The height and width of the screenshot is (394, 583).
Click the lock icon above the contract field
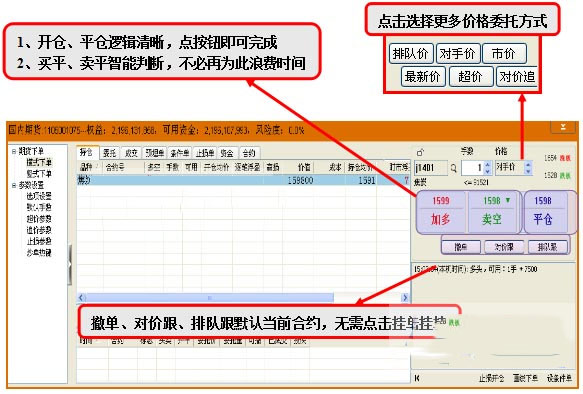tap(420, 152)
